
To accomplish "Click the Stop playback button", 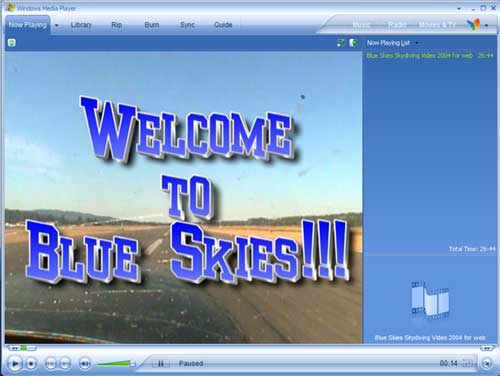I will (x=31, y=363).
